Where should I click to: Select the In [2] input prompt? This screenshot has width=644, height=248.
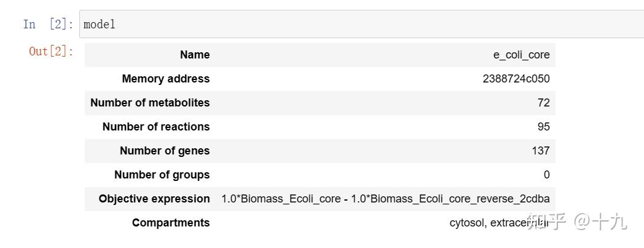tap(48, 25)
